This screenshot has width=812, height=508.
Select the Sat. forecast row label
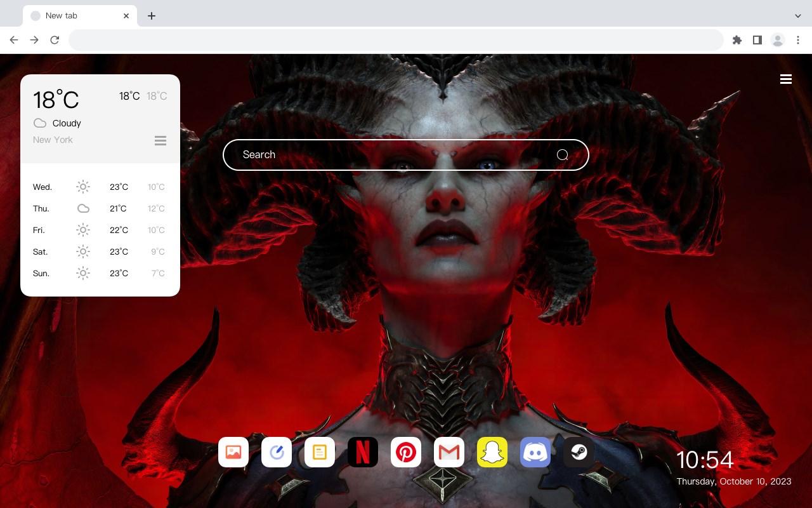tap(41, 252)
